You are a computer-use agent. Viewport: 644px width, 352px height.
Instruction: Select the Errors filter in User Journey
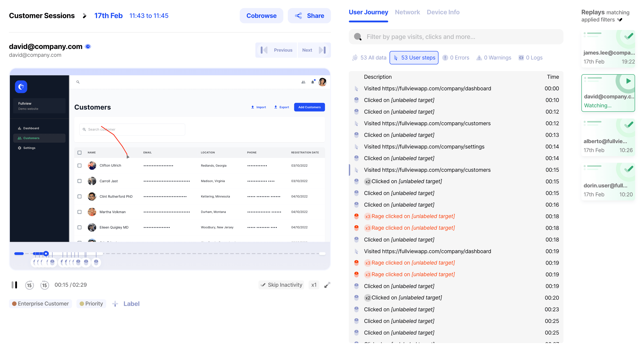click(456, 57)
